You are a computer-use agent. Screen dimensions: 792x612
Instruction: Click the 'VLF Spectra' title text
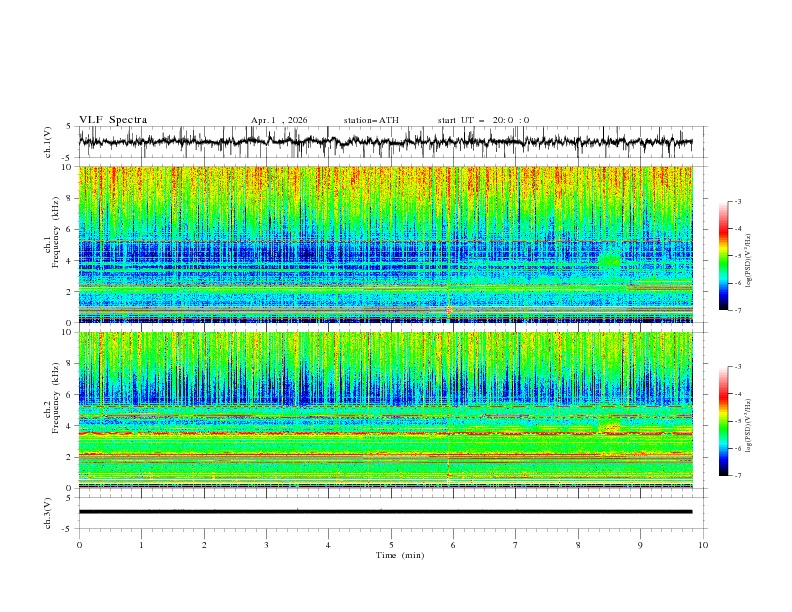[113, 120]
